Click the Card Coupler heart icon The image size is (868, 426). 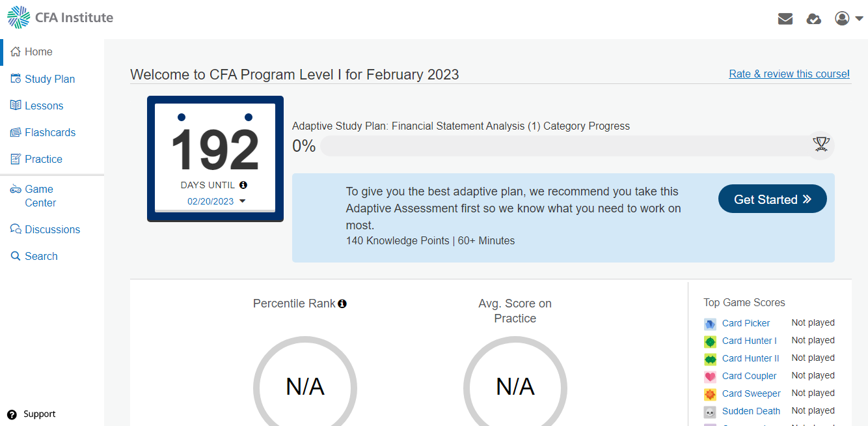coord(710,376)
